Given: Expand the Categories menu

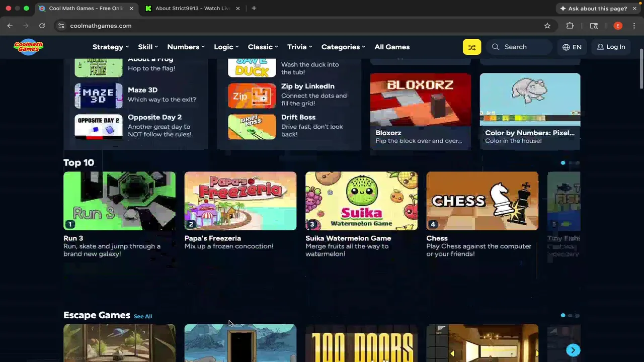Looking at the screenshot, I should [x=344, y=47].
